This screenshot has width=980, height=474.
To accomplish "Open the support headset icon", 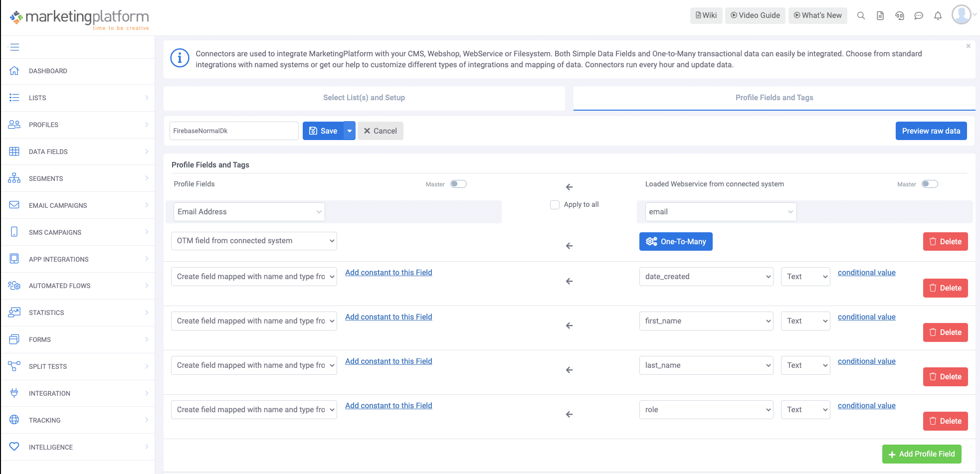I will click(x=900, y=15).
